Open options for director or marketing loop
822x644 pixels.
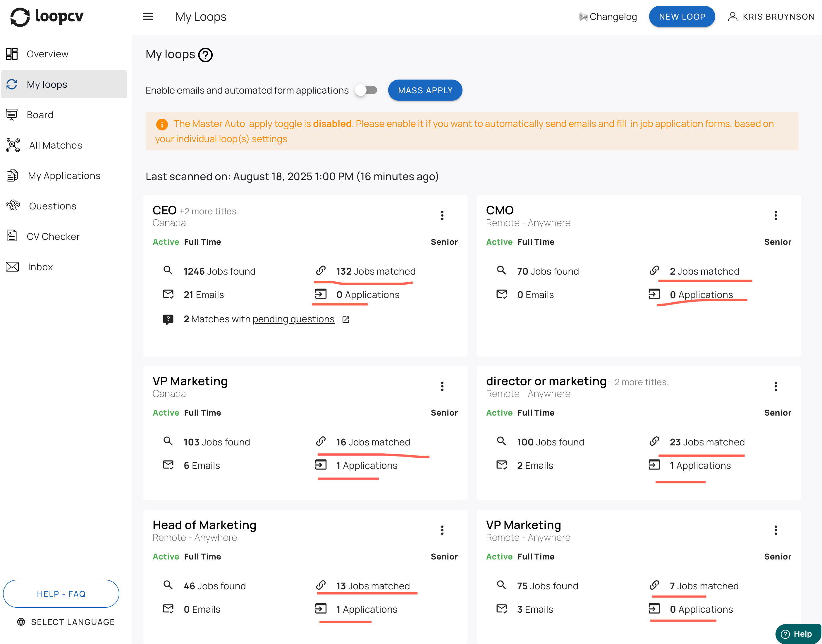pyautogui.click(x=775, y=386)
